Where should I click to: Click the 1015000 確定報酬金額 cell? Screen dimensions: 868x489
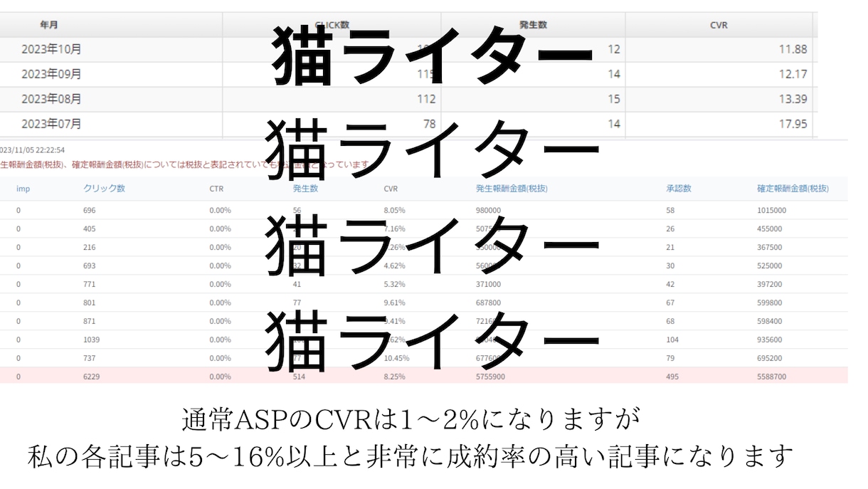(x=772, y=211)
